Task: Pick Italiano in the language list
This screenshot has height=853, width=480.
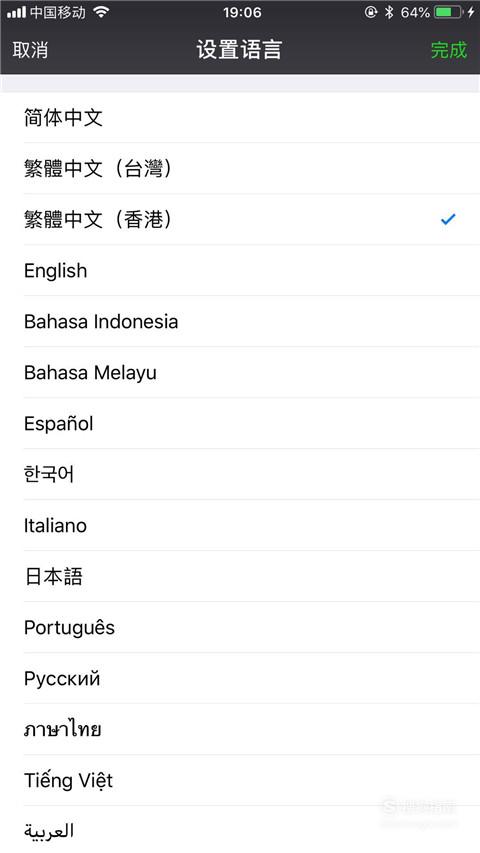Action: pyautogui.click(x=240, y=526)
